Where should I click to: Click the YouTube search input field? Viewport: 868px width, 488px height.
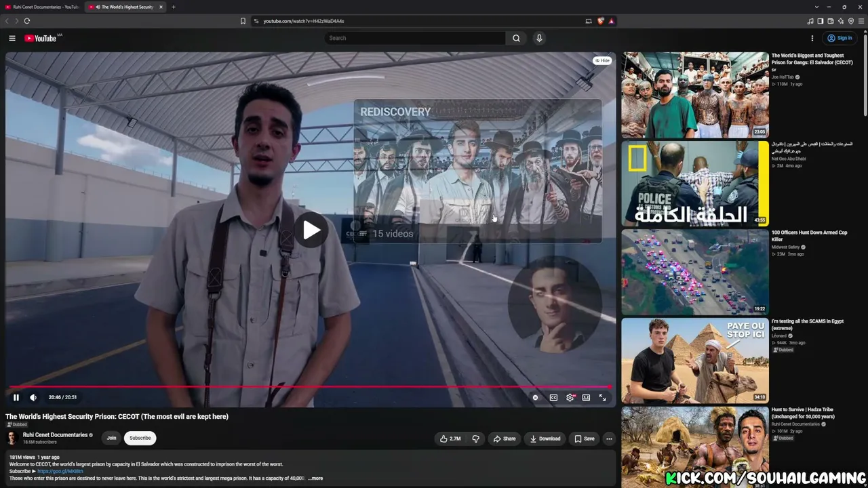click(415, 38)
